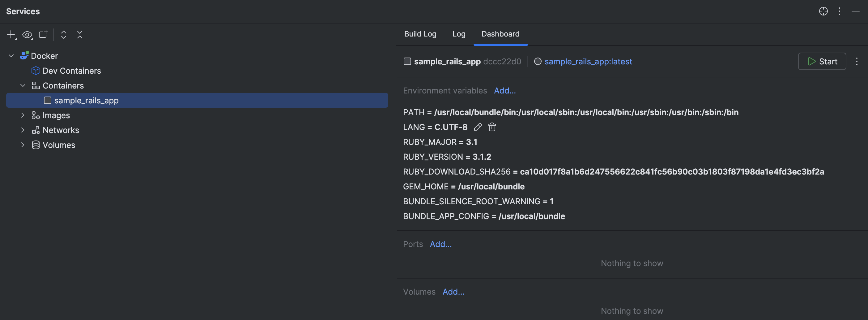Click the Volumes database icon

coord(36,145)
